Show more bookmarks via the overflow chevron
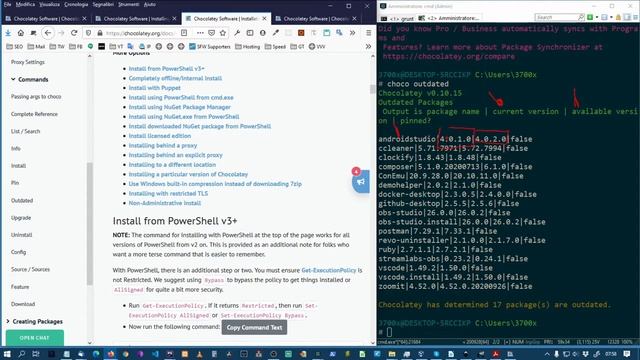The width and height of the screenshot is (640, 360). point(368,47)
